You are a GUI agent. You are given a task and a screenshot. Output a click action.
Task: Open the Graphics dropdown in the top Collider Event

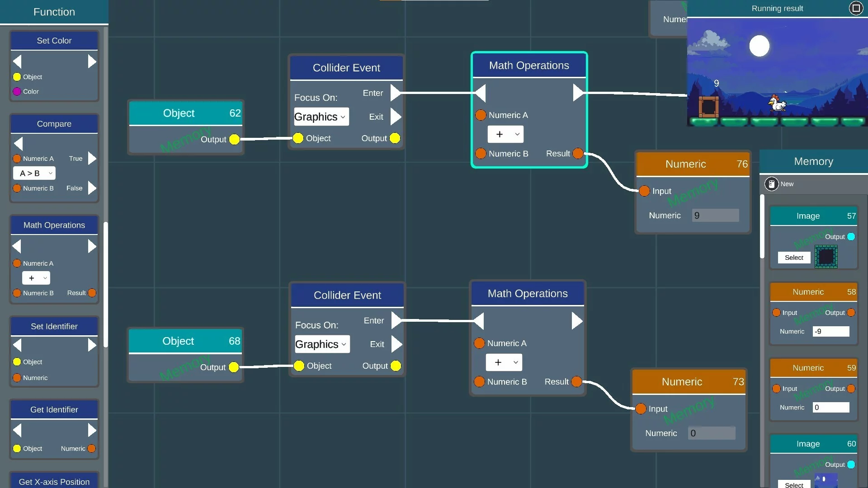pos(321,117)
